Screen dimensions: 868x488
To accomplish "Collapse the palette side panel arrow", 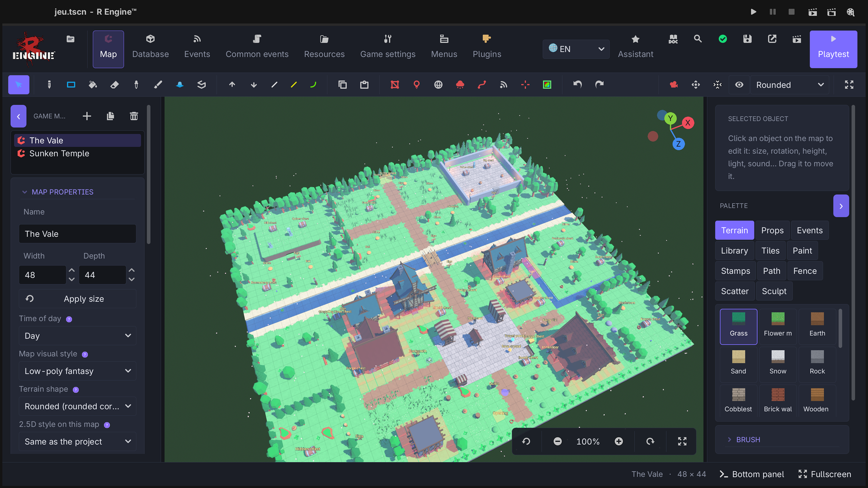I will 841,206.
